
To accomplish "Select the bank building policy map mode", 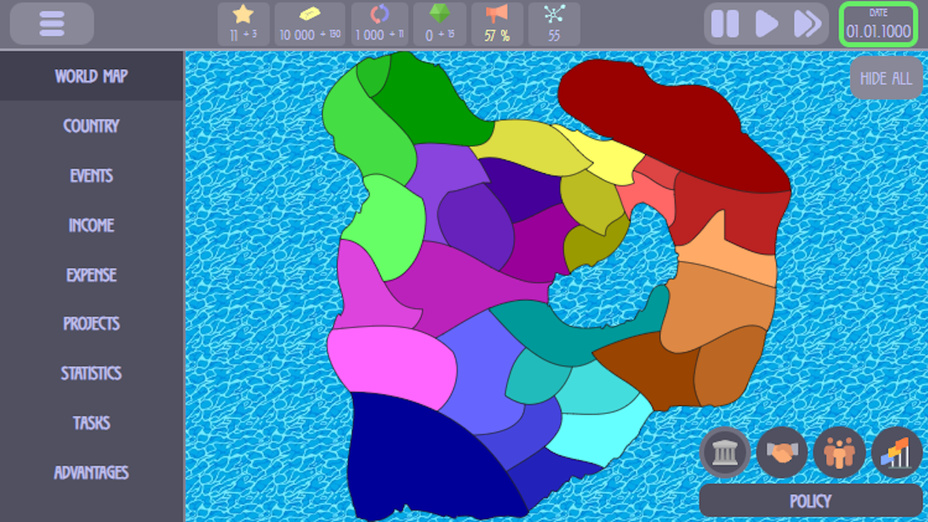I will (x=725, y=453).
